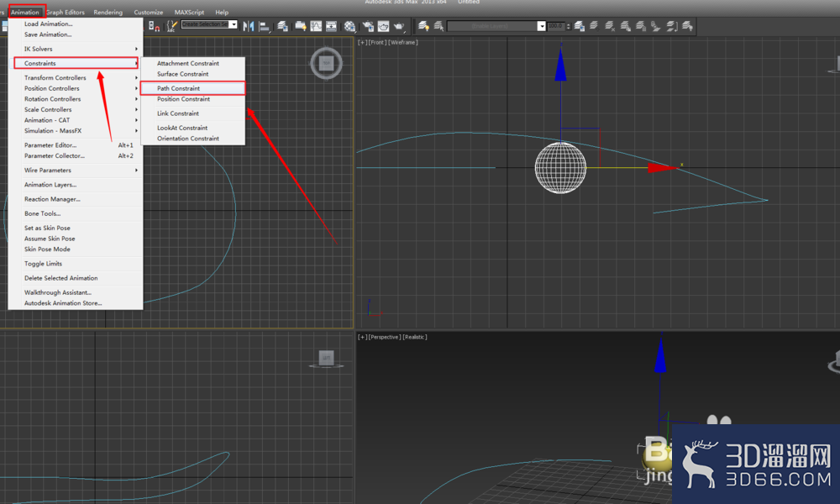Viewport: 840px width, 504px height.
Task: Open the Schematic View icon
Action: pyautogui.click(x=331, y=26)
